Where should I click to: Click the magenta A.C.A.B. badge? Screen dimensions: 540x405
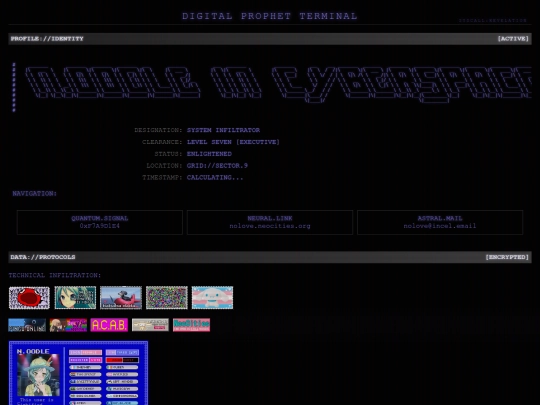pos(109,325)
